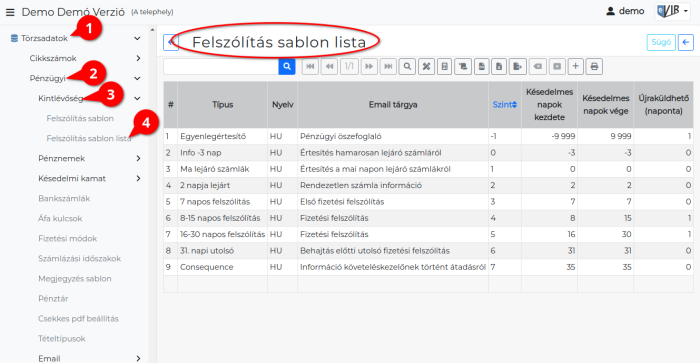
Task: Click the file-with-arrow export icon
Action: 517,67
